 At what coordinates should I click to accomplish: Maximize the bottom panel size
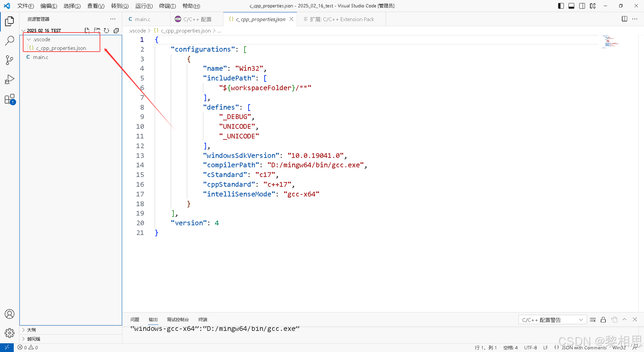[x=624, y=319]
